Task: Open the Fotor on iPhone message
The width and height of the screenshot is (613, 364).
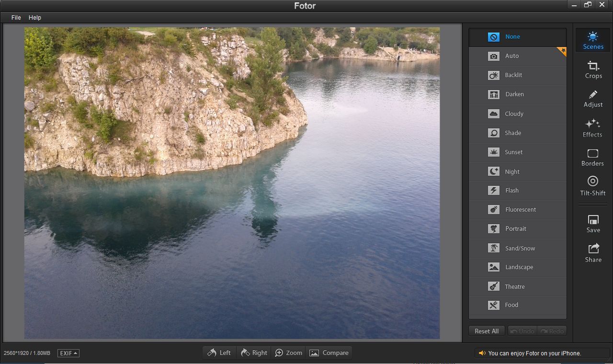Action: point(534,353)
